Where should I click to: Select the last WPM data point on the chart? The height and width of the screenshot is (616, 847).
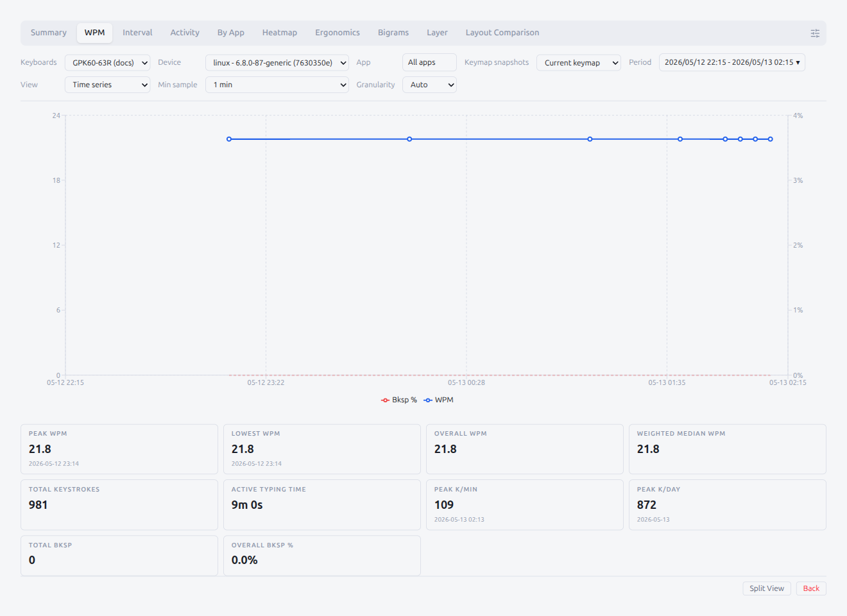771,139
